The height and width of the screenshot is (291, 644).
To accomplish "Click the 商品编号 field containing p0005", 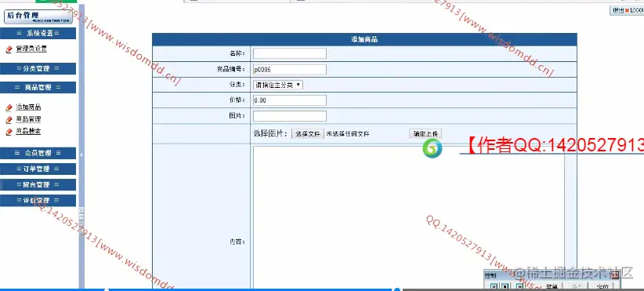I will (x=290, y=70).
